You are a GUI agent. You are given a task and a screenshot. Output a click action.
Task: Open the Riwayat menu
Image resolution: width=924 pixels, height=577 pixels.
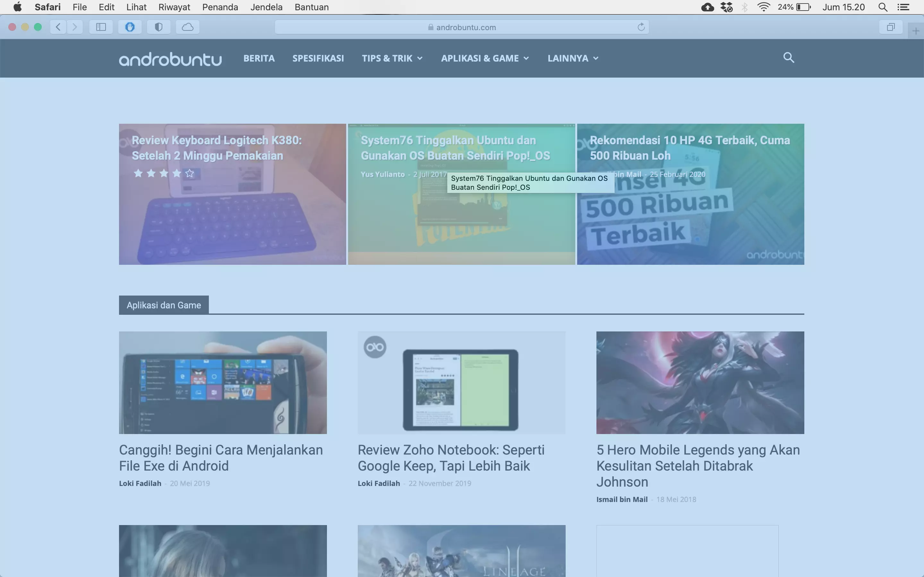tap(174, 7)
